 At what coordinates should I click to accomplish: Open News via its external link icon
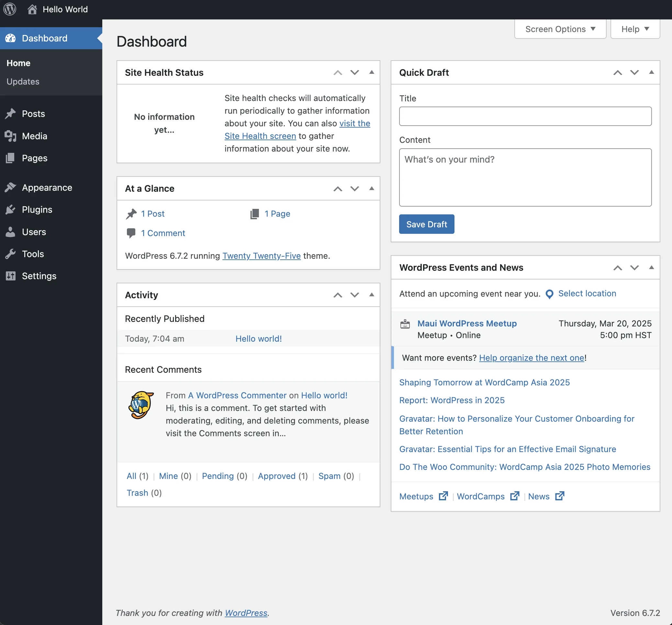click(x=559, y=496)
